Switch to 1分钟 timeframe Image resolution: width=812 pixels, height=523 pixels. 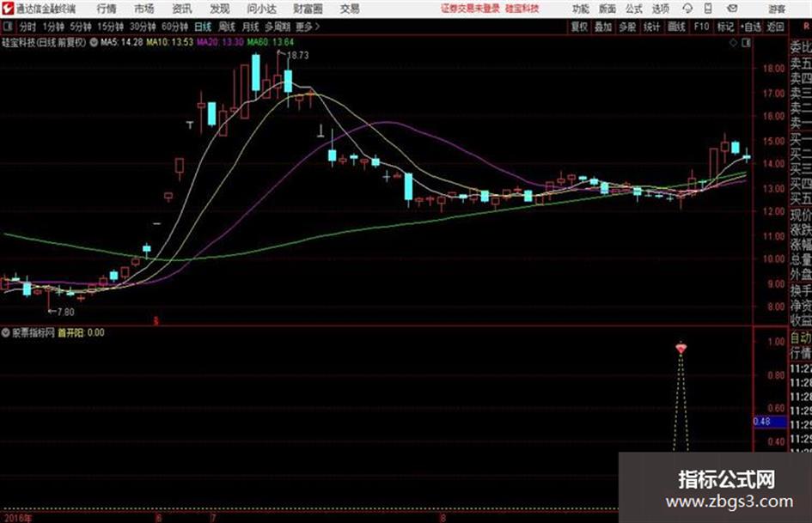52,27
